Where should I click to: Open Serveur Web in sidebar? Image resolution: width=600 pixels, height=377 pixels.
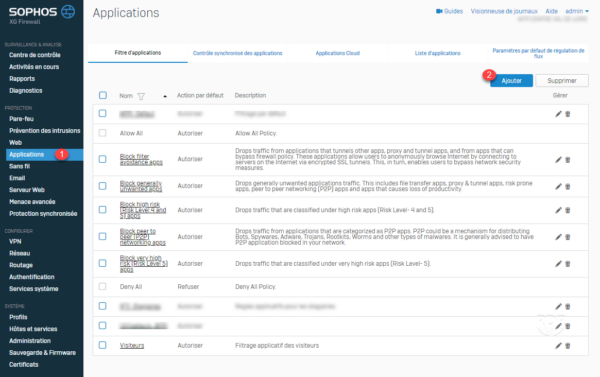[27, 190]
